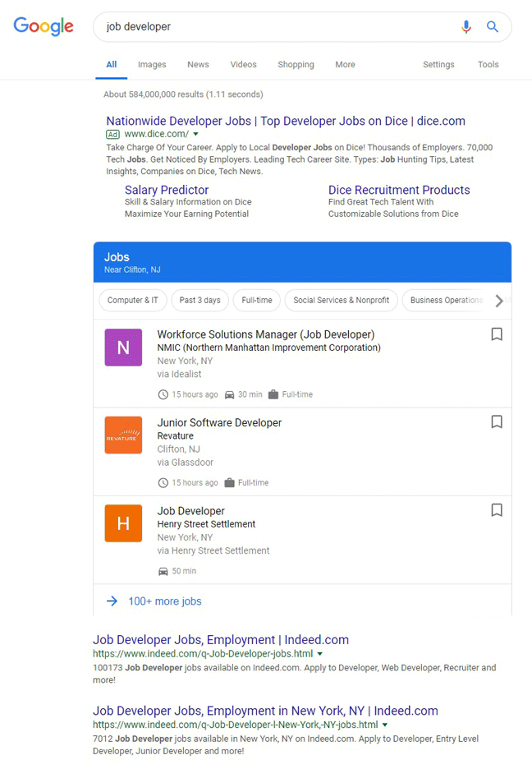Click briefcase icon on Revature job
Image resolution: width=532 pixels, height=769 pixels.
pos(229,482)
